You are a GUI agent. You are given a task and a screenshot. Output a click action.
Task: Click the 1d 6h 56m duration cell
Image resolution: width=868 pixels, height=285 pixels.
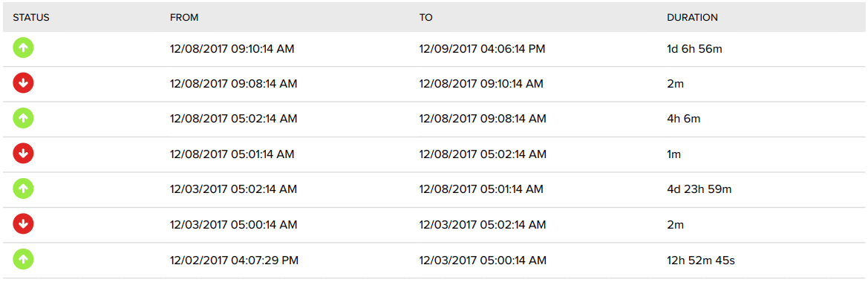coord(695,49)
